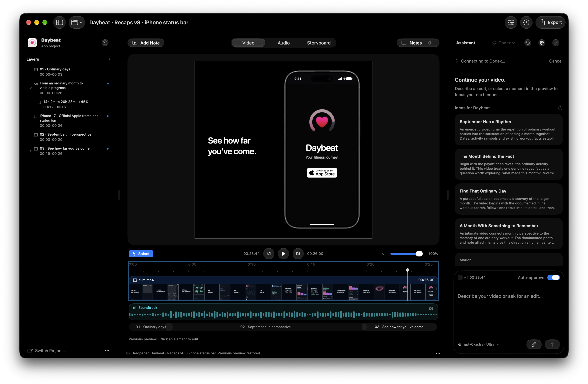588x384 pixels.
Task: Show Daybeat project info icon
Action: [105, 43]
